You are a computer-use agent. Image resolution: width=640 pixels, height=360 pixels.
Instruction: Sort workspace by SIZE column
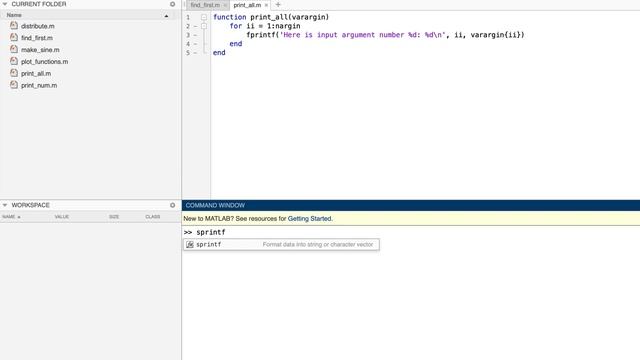(114, 217)
